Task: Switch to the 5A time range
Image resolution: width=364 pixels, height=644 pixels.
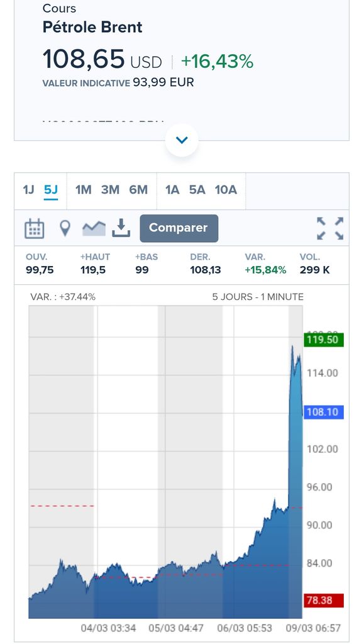Action: tap(197, 190)
